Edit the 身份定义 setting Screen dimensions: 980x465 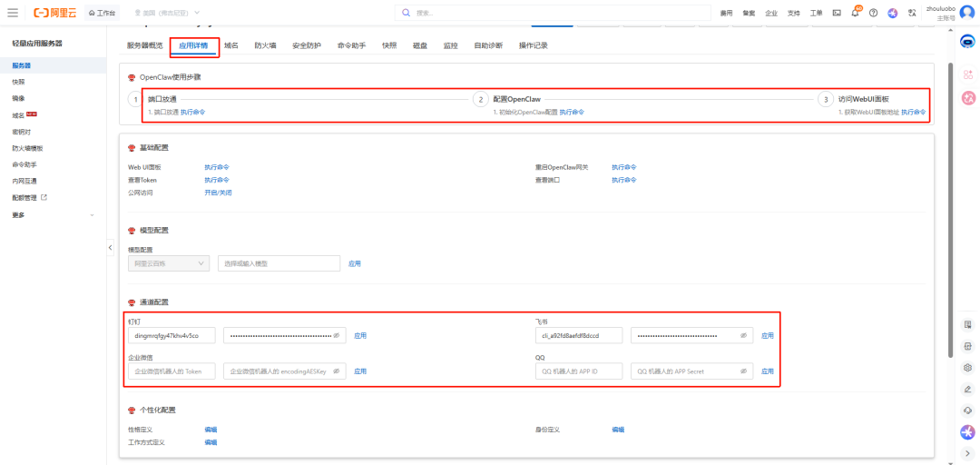(618, 430)
